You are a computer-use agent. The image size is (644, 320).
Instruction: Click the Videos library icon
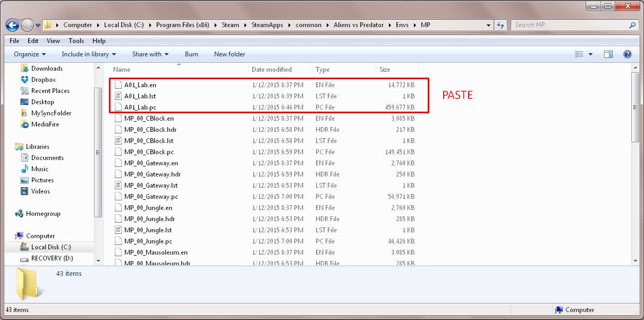coord(24,191)
